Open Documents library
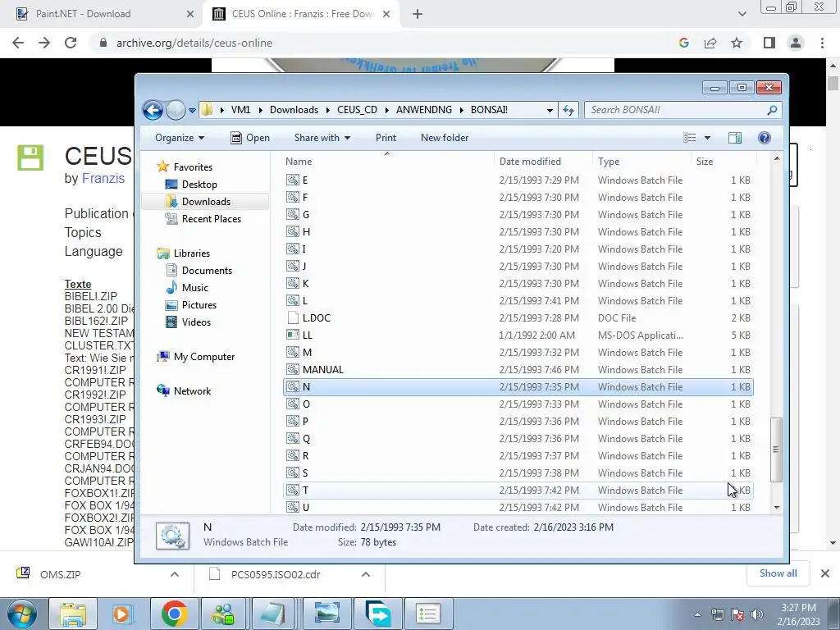The width and height of the screenshot is (840, 630). click(x=207, y=271)
